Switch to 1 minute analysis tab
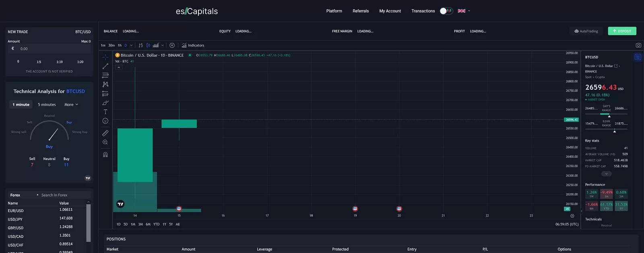The height and width of the screenshot is (253, 644). (x=21, y=105)
